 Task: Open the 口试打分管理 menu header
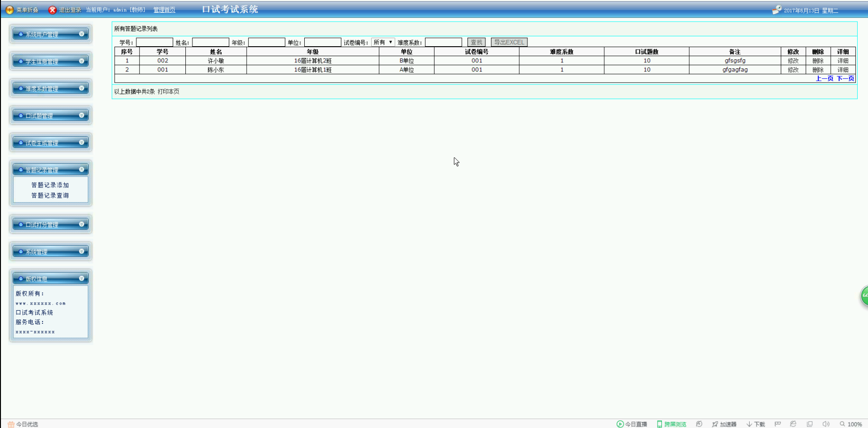pyautogui.click(x=50, y=225)
